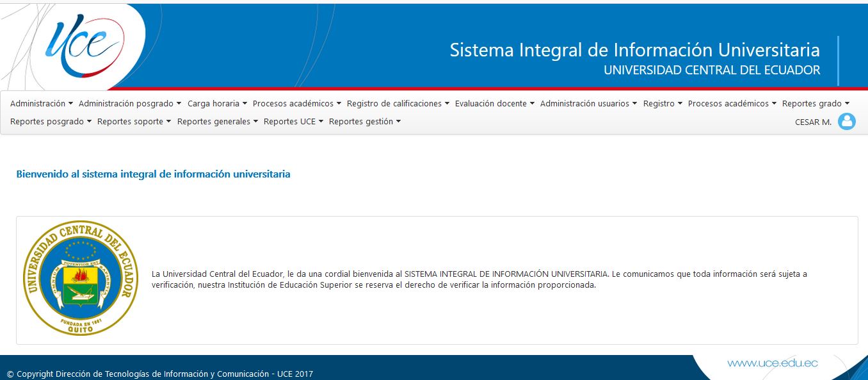Expand the Reportes soporte dropdown
Image resolution: width=868 pixels, height=380 pixels.
tap(134, 121)
